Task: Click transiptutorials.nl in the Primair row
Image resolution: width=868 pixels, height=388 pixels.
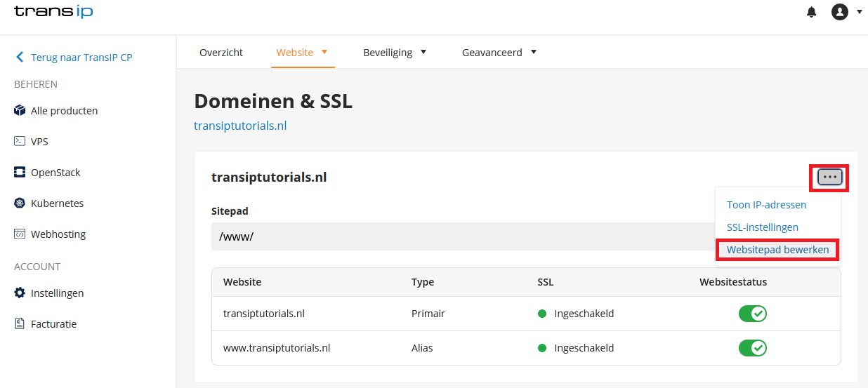Action: pos(264,314)
